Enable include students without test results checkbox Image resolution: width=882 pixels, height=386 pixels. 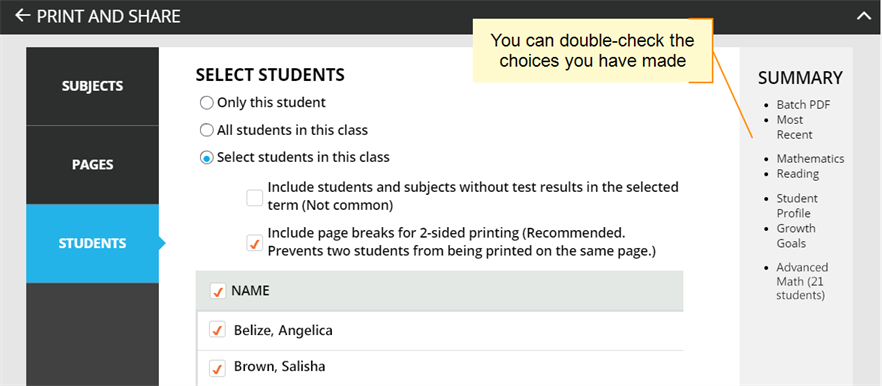(x=255, y=198)
